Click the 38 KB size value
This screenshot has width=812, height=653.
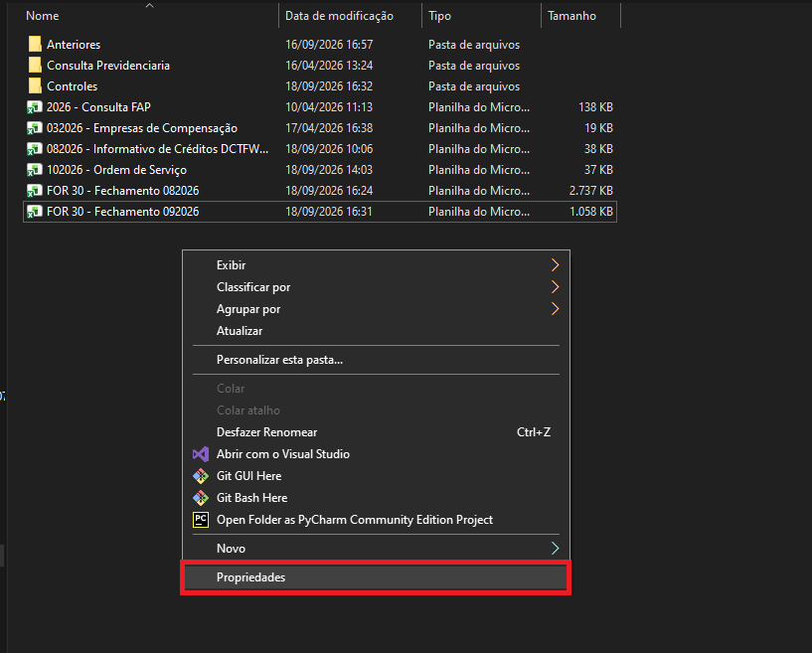598,149
